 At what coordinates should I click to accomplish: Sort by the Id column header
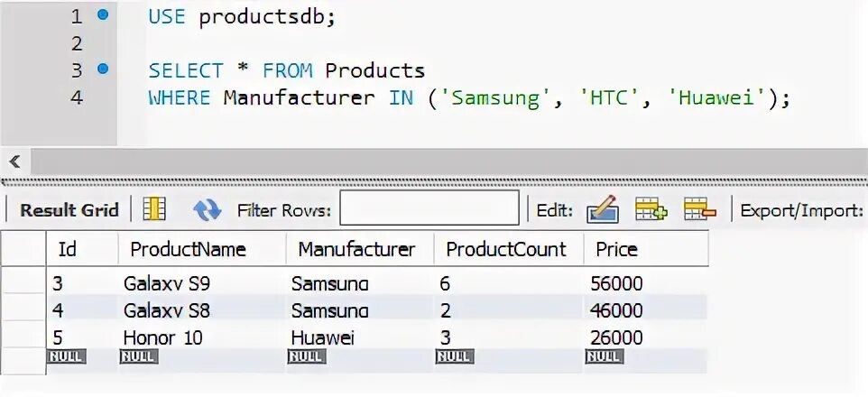click(67, 250)
